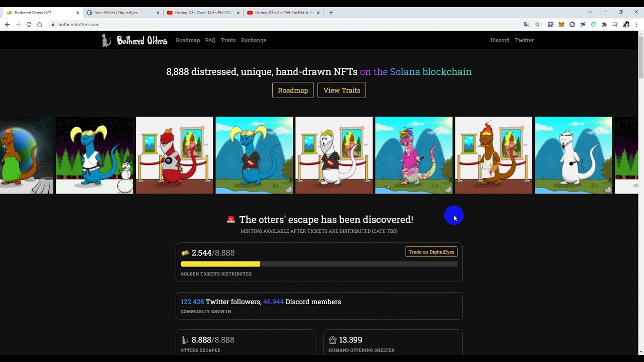644x362 pixels.
Task: Select the Bothered Otters NFT tab
Action: click(x=43, y=13)
